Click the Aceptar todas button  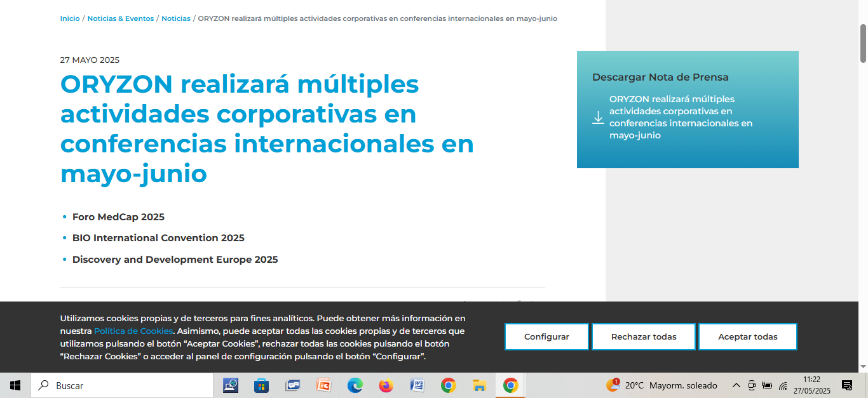click(x=748, y=336)
